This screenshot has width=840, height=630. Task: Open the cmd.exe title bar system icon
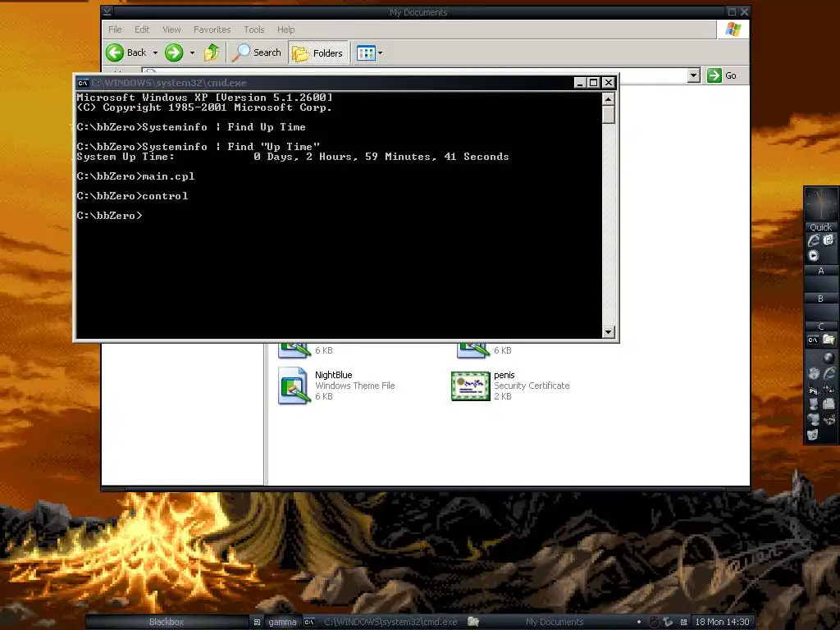coord(83,83)
